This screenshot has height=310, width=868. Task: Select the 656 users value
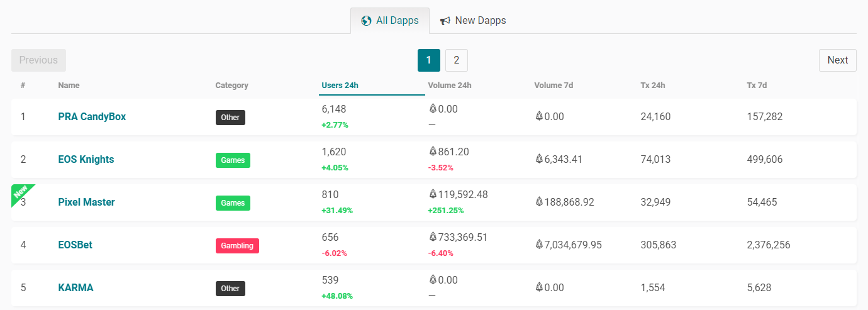(330, 238)
